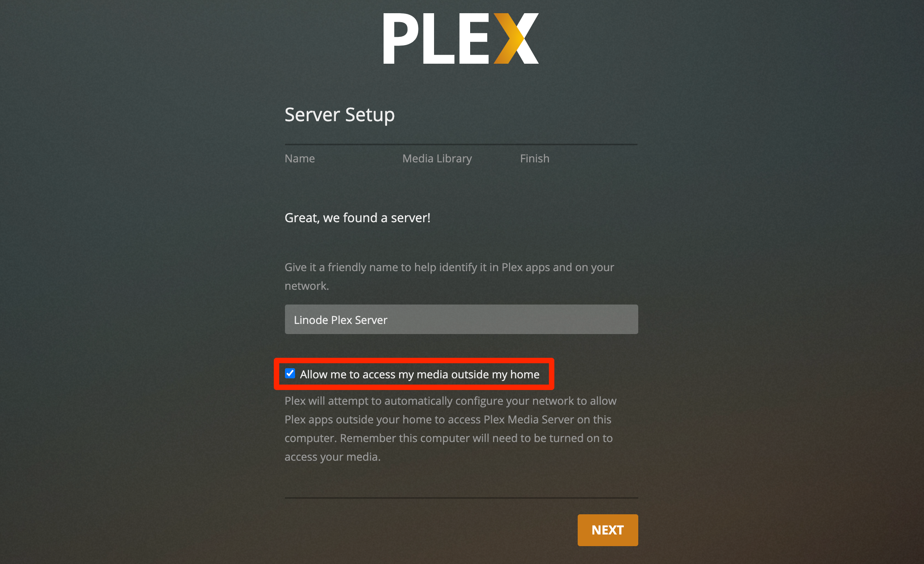Click the checkbox label text only
Viewport: 924px width, 564px height.
[x=420, y=374]
